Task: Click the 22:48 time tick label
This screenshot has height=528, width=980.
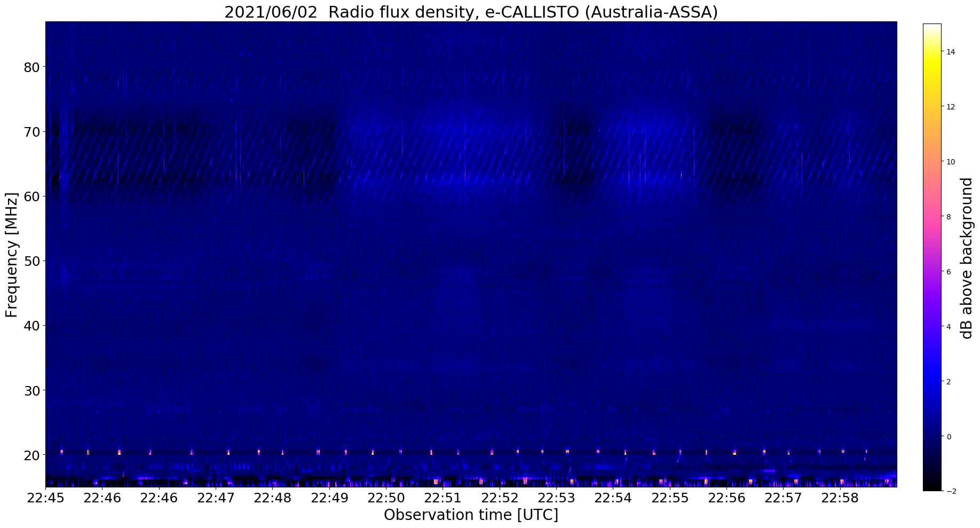Action: (272, 499)
